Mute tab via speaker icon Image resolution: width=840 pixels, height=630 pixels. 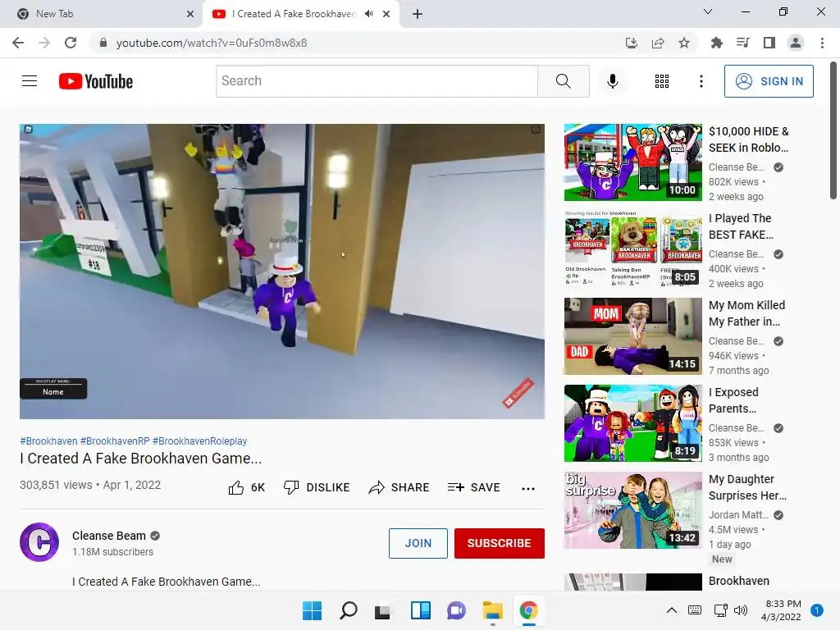tap(368, 14)
